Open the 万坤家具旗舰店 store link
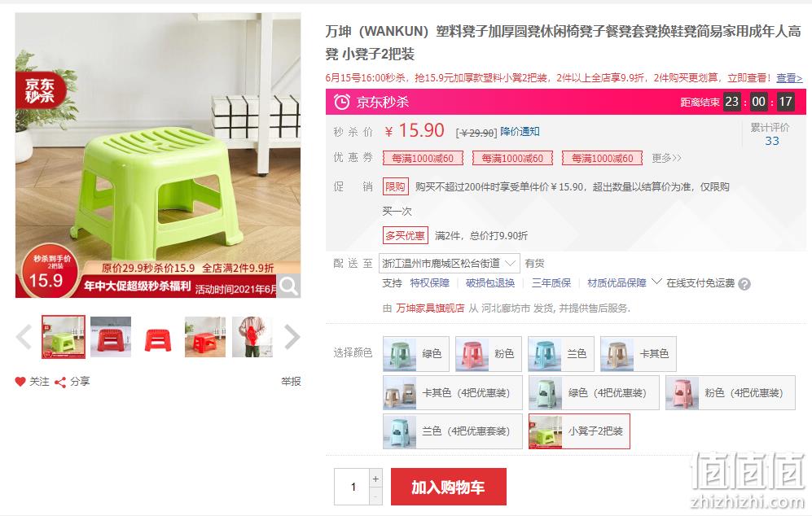Viewport: 812px width, 516px height. pyautogui.click(x=430, y=308)
